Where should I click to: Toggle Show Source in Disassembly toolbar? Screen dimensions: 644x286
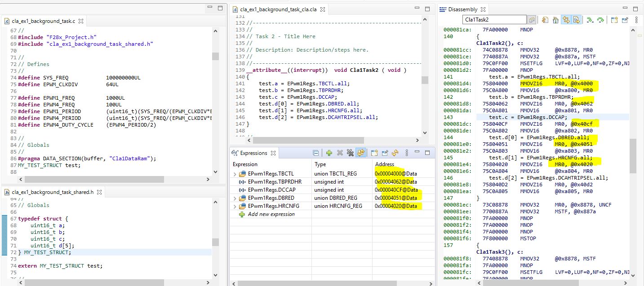coord(576,20)
